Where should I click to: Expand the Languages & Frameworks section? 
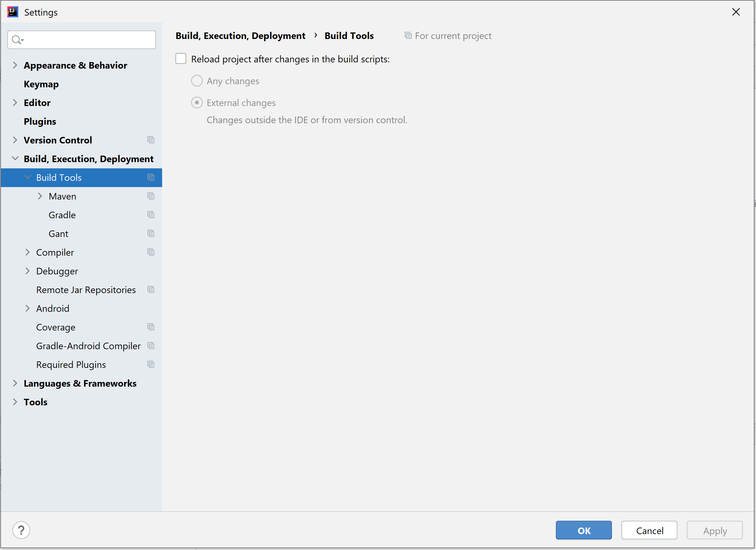coord(15,383)
